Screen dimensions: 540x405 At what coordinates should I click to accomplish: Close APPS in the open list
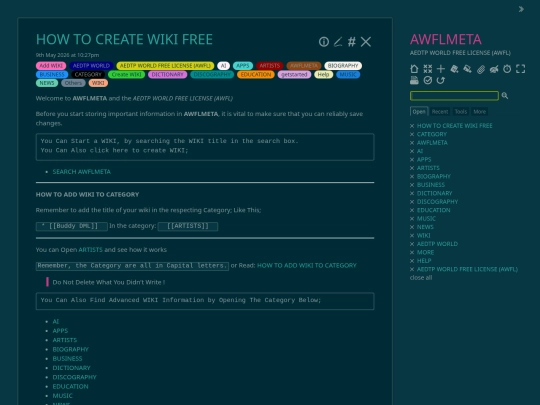click(412, 159)
